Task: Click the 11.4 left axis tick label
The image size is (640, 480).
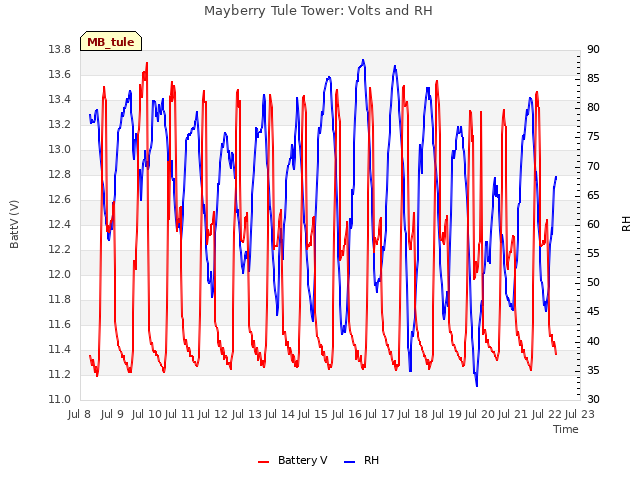Action: tap(60, 349)
